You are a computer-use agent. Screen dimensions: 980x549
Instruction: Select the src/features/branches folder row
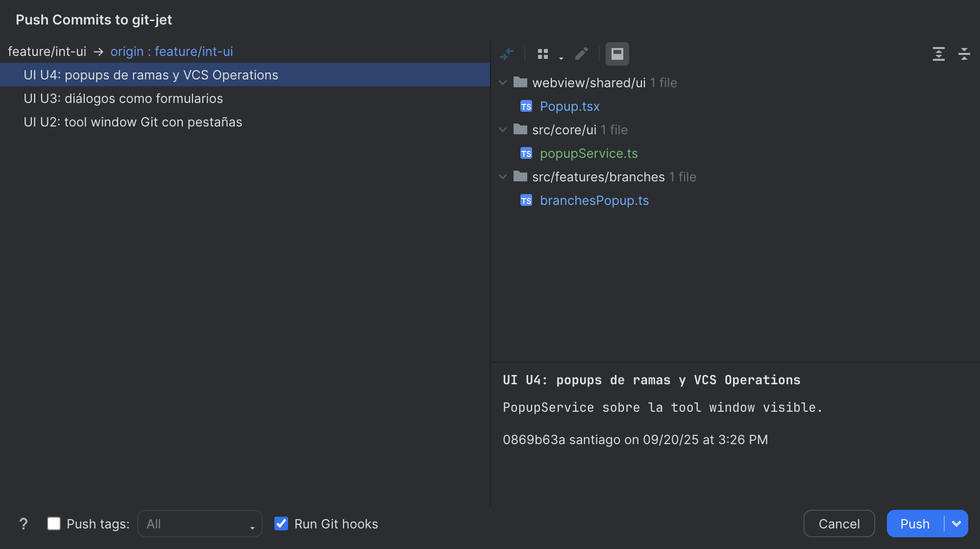point(735,177)
